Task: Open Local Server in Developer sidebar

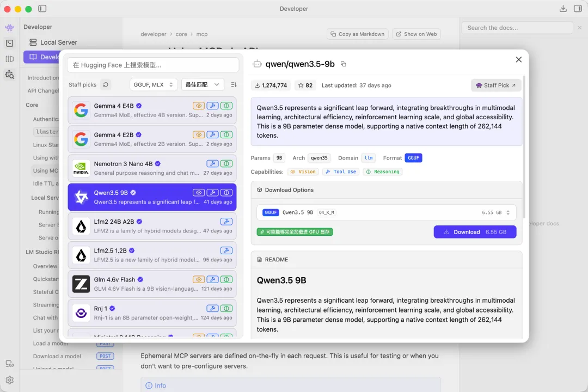Action: tap(53, 42)
